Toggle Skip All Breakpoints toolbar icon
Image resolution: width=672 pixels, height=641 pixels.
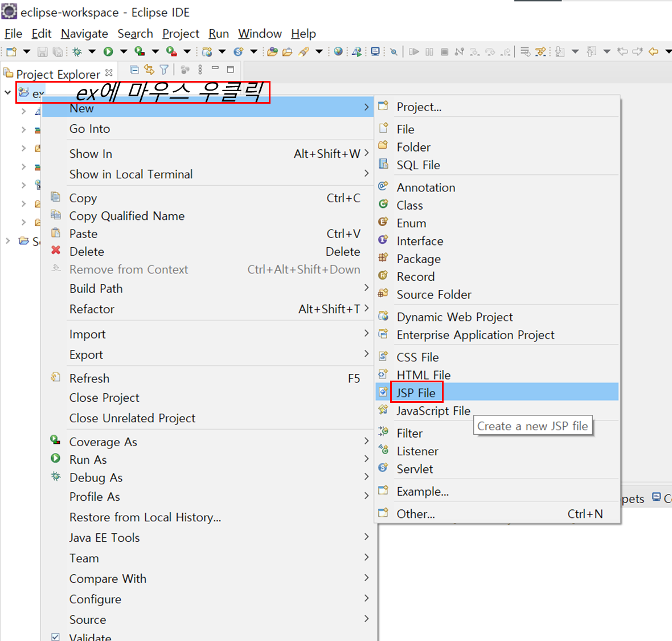394,52
